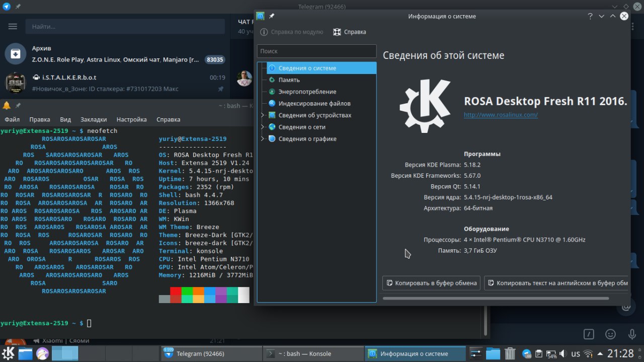Click the memory value 3,7 ГиБ ОЗУ

point(480,250)
